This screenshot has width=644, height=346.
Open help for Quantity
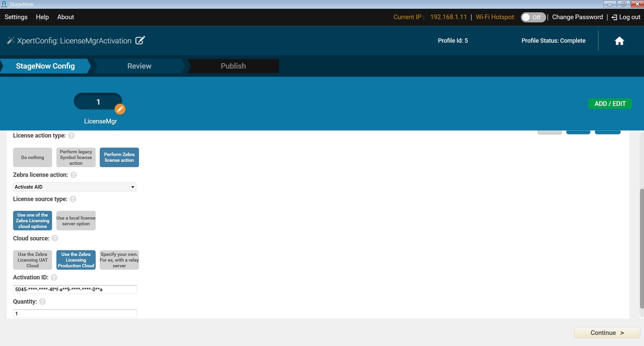coord(42,302)
